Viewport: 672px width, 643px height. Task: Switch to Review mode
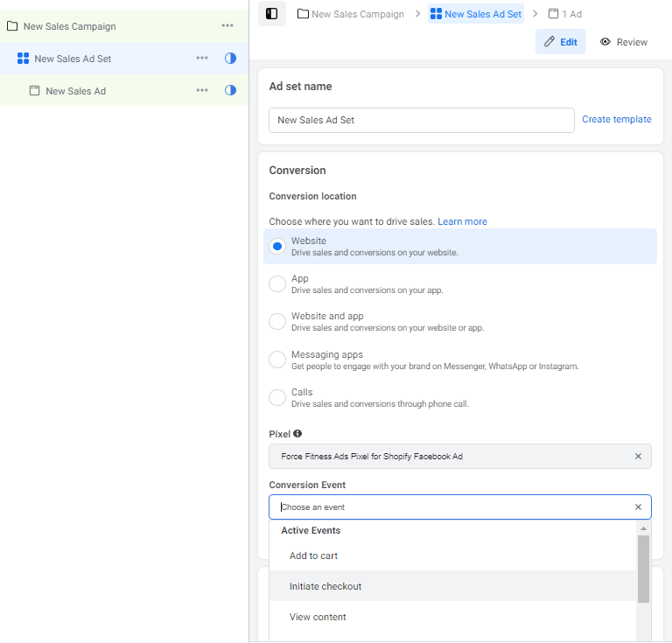623,42
